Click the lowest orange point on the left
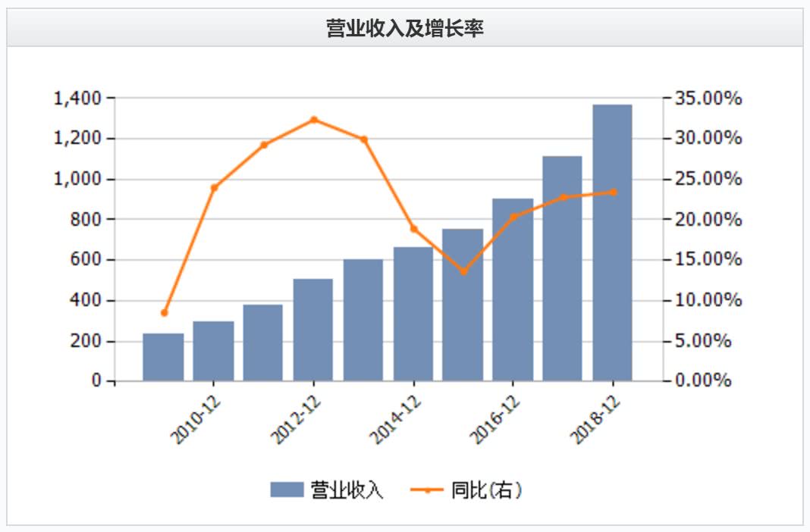The image size is (810, 532). [165, 313]
